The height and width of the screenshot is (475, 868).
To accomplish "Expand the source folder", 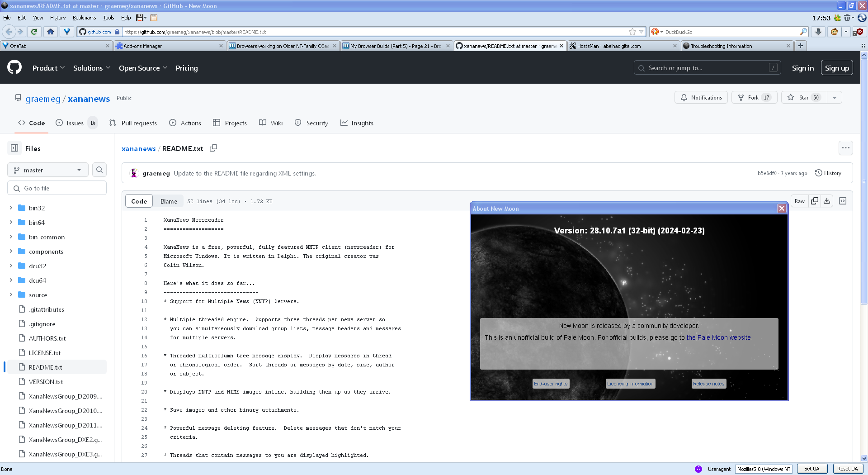I will click(11, 294).
